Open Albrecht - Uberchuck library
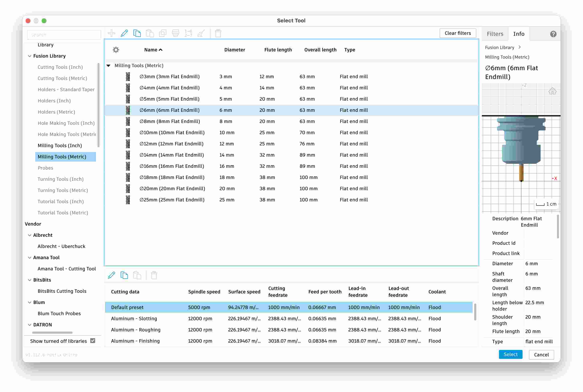Screen dimensions: 583x392 click(x=61, y=246)
